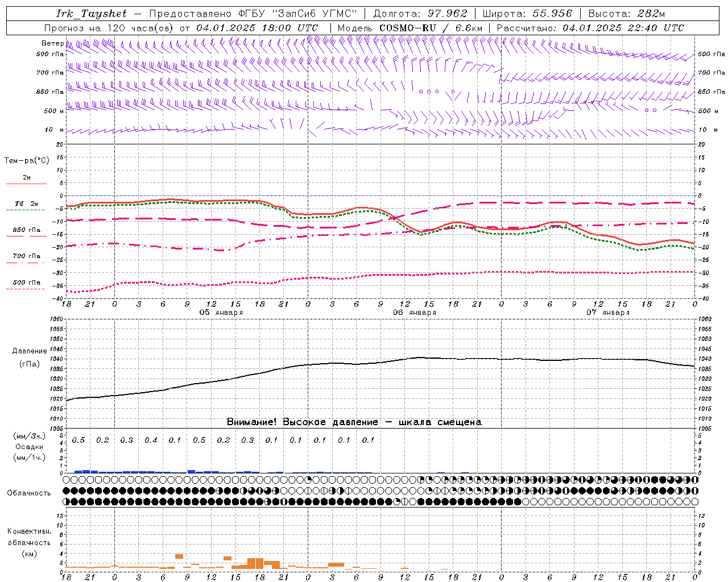The height and width of the screenshot is (582, 728).
Task: Click the 'Долгота: 97.962' longitude value
Action: coord(420,14)
